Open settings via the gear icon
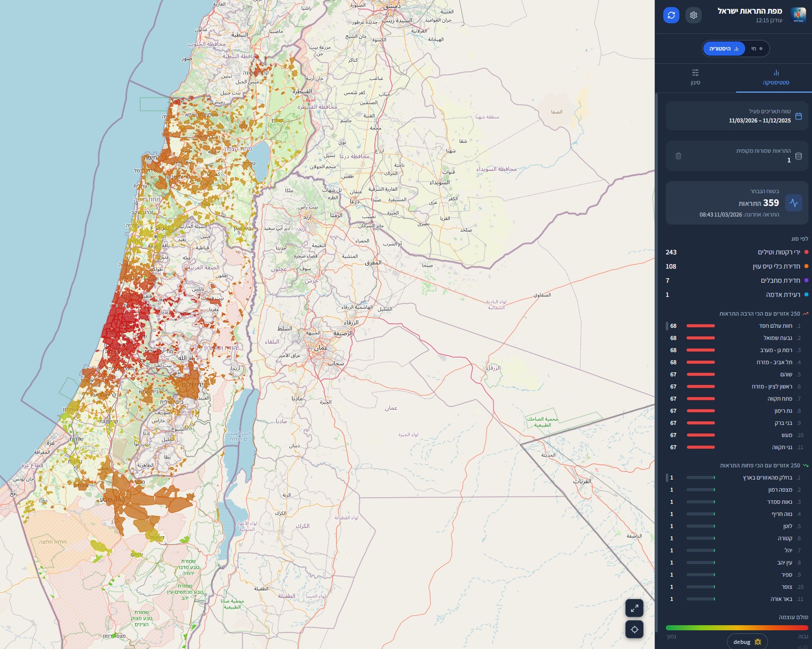Screen dimensions: 812x649 click(694, 15)
